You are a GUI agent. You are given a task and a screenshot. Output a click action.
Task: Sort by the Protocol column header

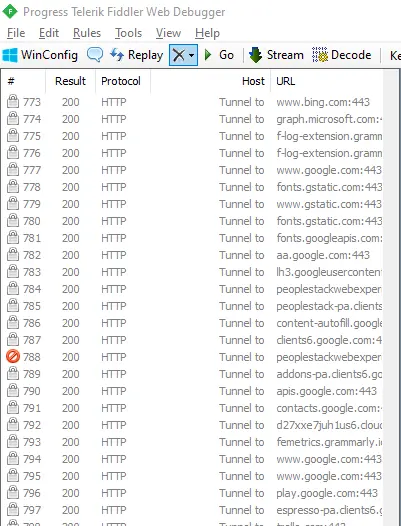point(123,81)
